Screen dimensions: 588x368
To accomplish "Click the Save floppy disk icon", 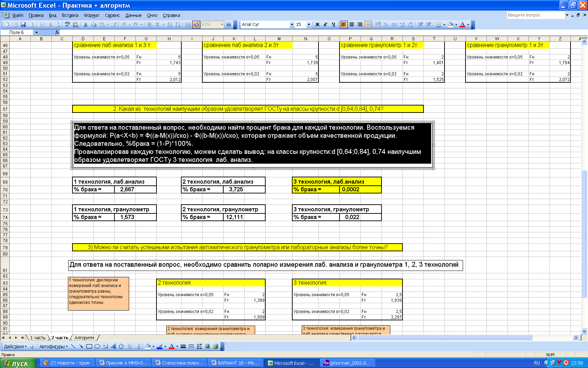I will tap(23, 25).
